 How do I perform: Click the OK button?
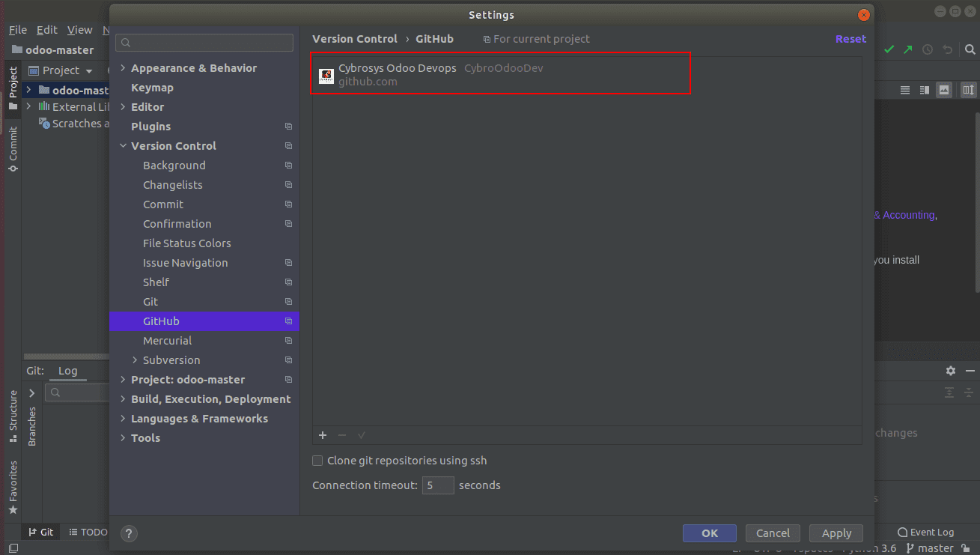pos(710,533)
